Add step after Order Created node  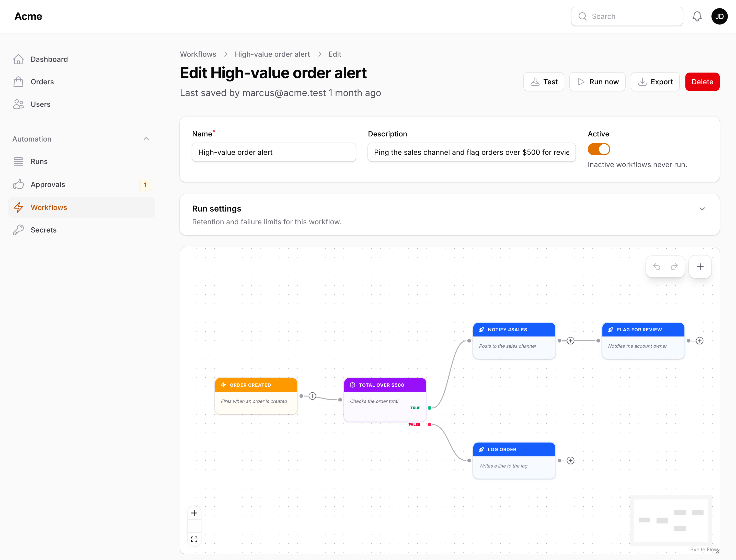(312, 396)
